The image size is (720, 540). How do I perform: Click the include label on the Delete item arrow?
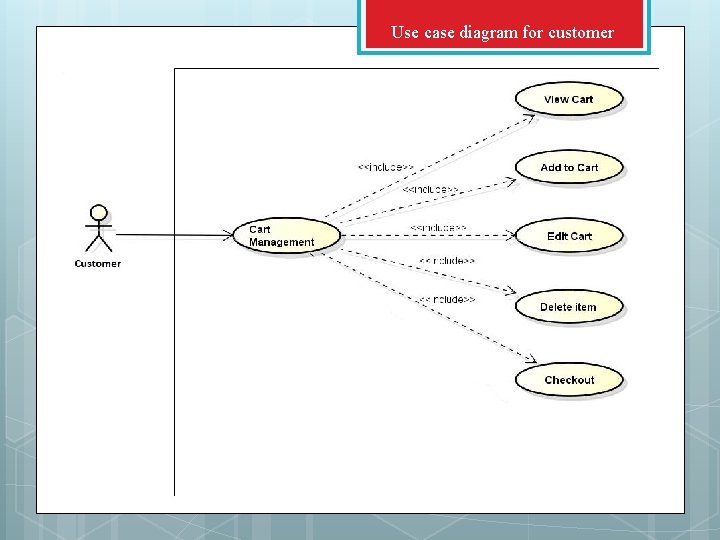pyautogui.click(x=447, y=261)
